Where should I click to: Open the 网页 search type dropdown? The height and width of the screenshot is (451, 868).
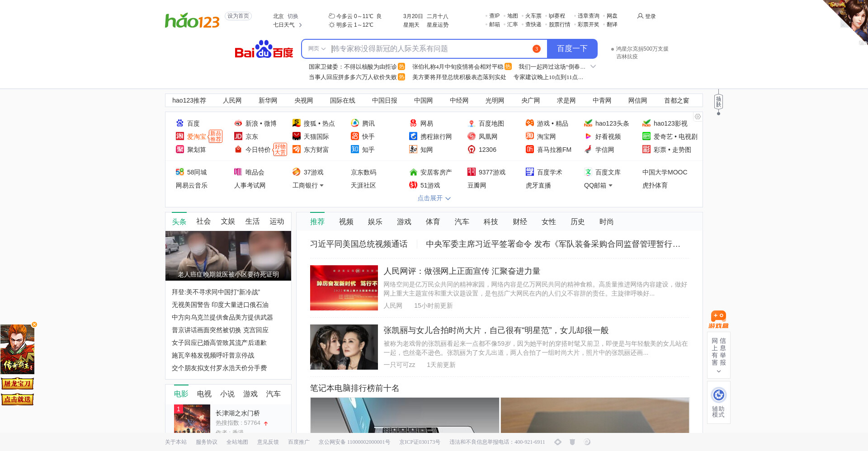[x=317, y=48]
